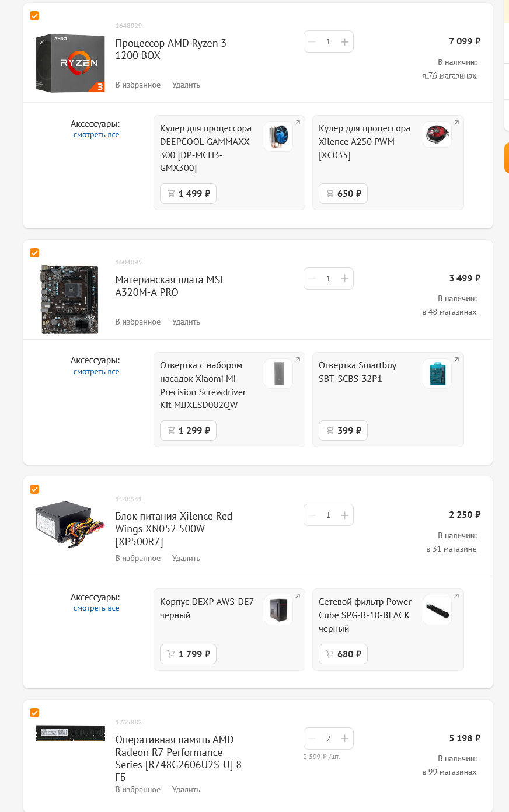
Task: Increase quantity of MSI A320M-A PRO motherboard
Action: [x=345, y=278]
